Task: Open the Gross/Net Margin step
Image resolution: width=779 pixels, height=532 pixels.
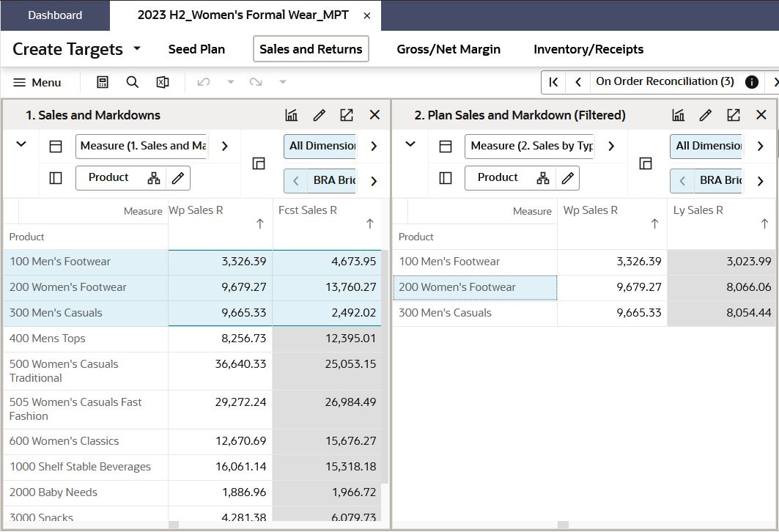Action: pos(448,49)
